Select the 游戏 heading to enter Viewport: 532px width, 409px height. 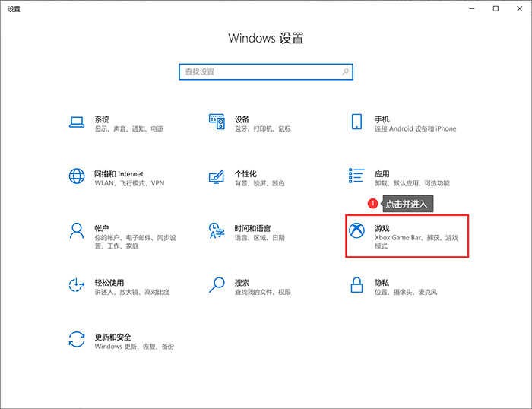[382, 228]
